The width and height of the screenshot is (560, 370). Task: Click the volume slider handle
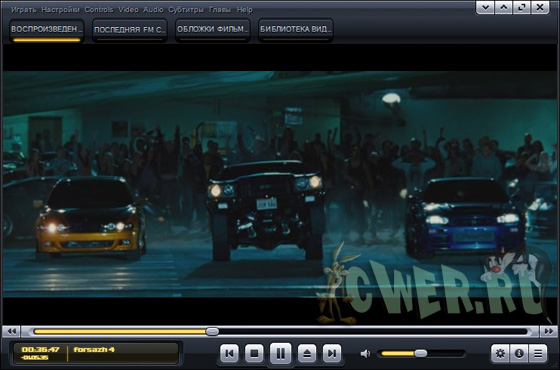[421, 354]
